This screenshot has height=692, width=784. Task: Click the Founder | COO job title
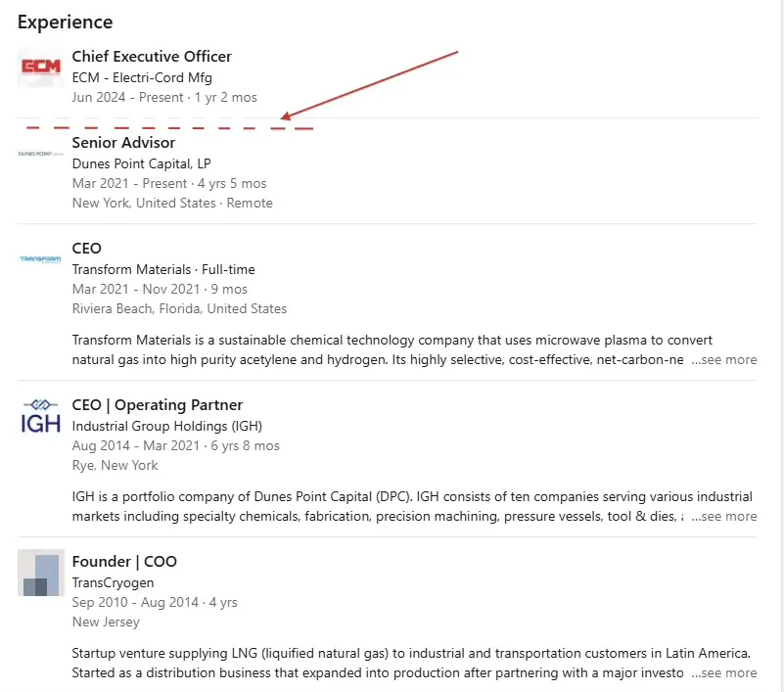pos(124,562)
